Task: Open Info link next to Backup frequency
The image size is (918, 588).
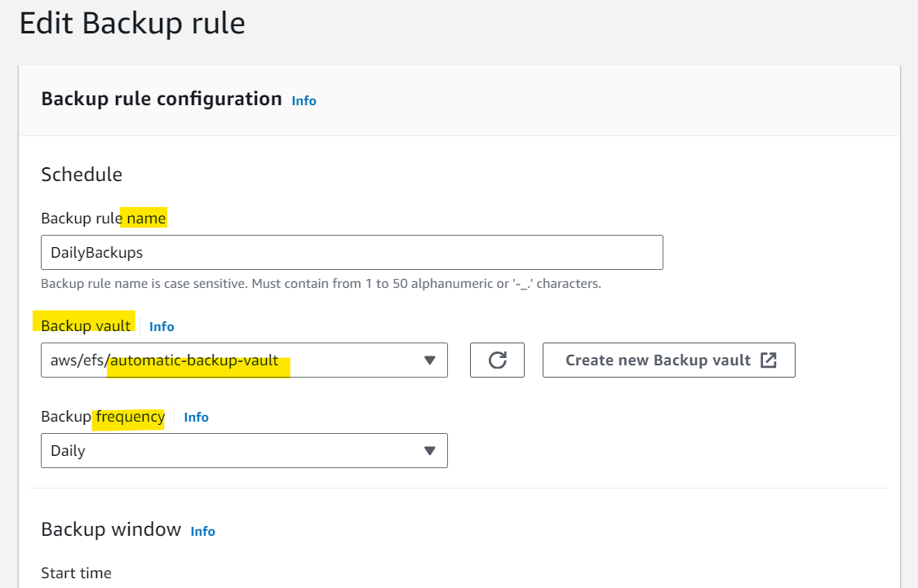Action: point(196,418)
